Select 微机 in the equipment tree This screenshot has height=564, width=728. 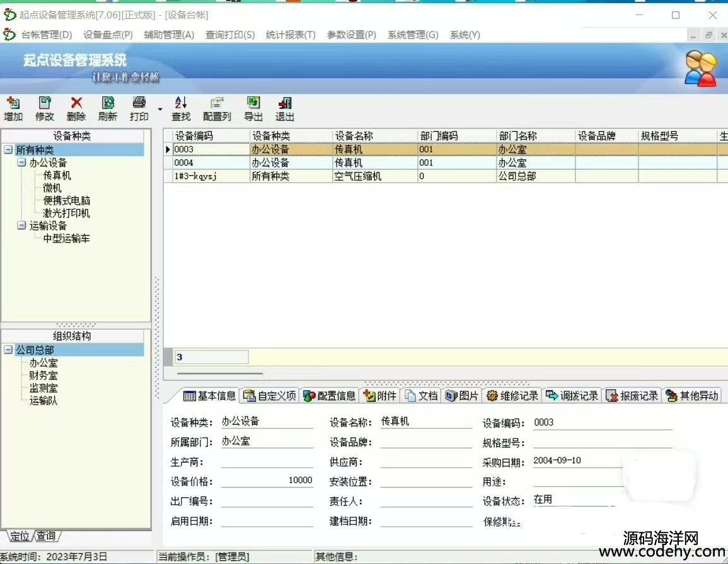click(52, 188)
